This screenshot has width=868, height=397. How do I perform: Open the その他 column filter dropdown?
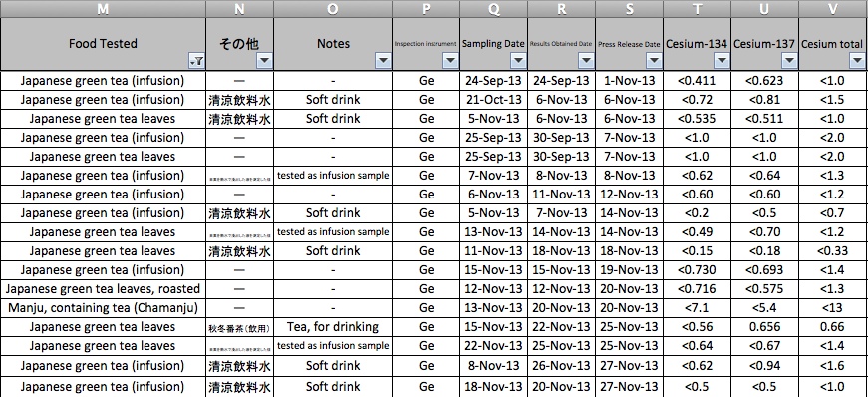[x=265, y=61]
